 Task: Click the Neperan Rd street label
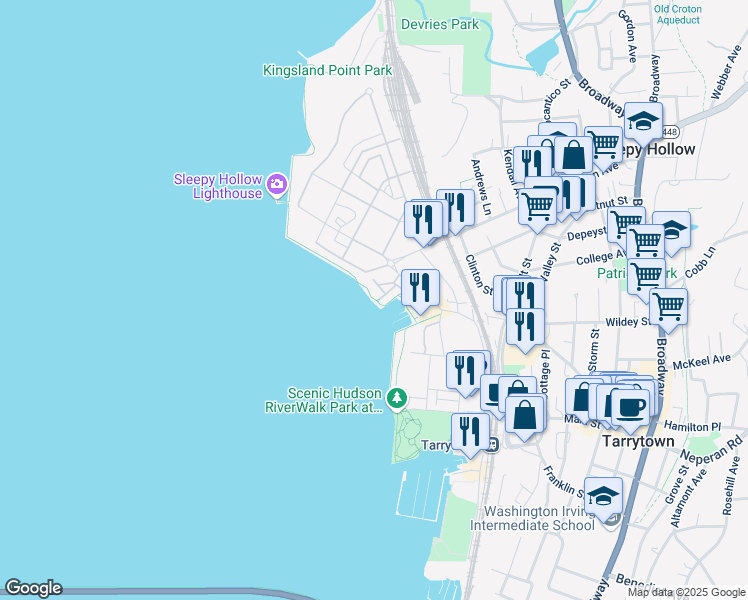(x=711, y=450)
